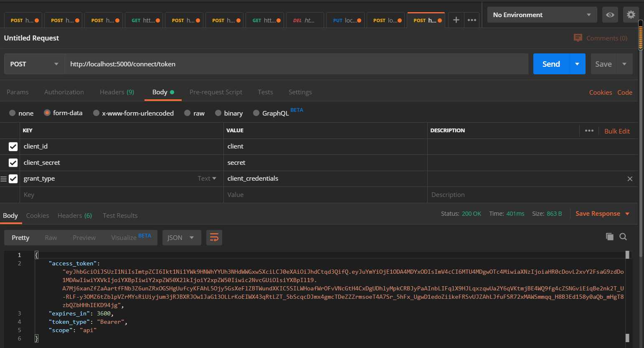The width and height of the screenshot is (644, 348).
Task: Open tab options three-dot menu
Action: click(x=472, y=20)
